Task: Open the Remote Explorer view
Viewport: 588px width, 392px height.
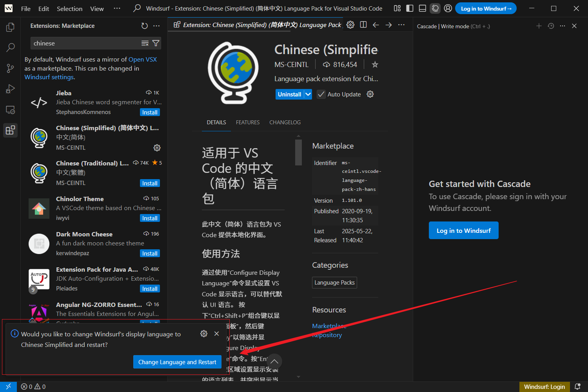Action: [x=10, y=110]
